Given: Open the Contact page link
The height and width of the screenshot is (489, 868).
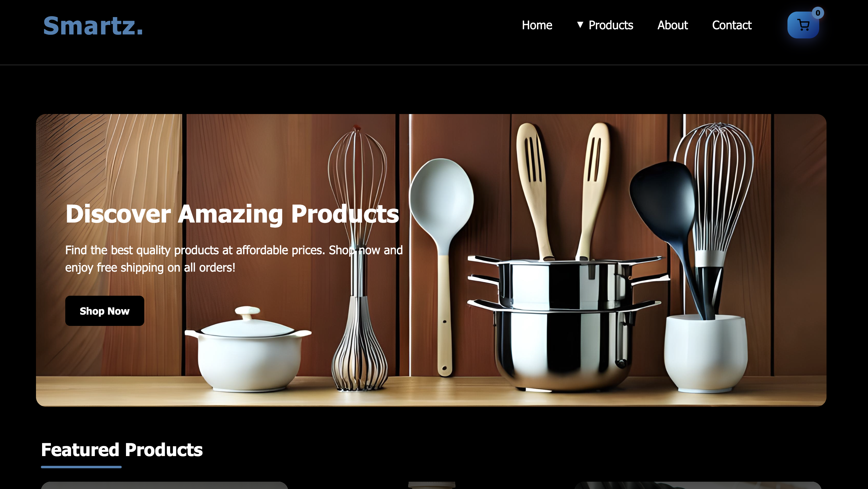Looking at the screenshot, I should pos(732,25).
